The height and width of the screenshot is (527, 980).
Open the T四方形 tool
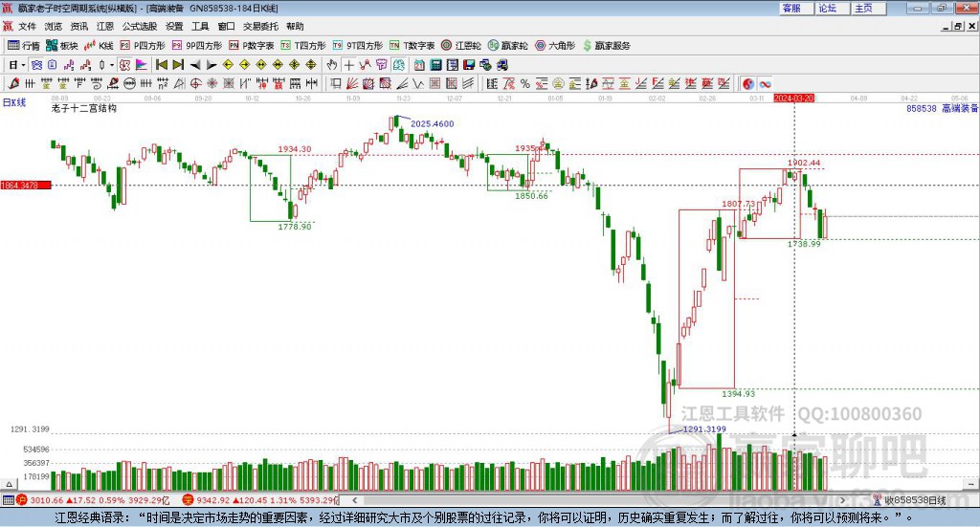click(x=303, y=46)
